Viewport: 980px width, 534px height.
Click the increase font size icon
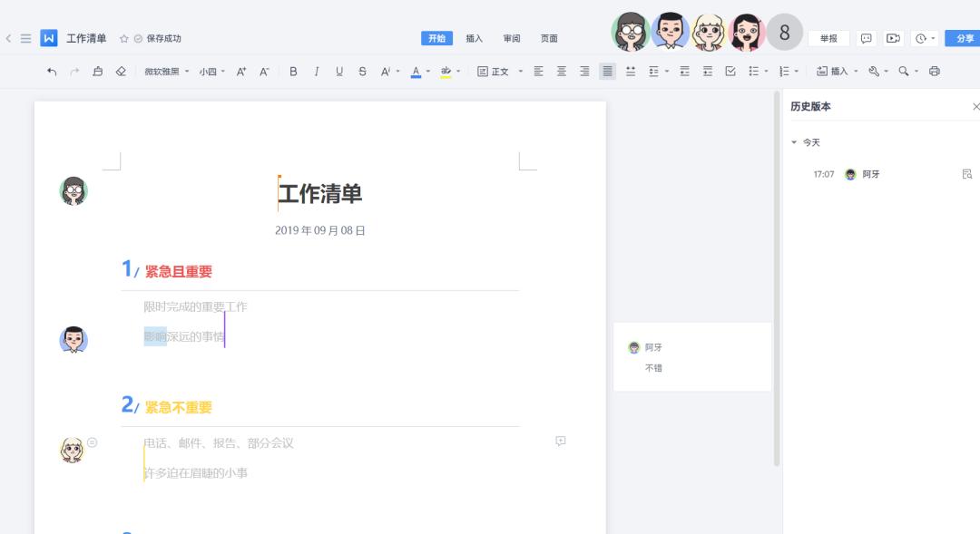240,73
